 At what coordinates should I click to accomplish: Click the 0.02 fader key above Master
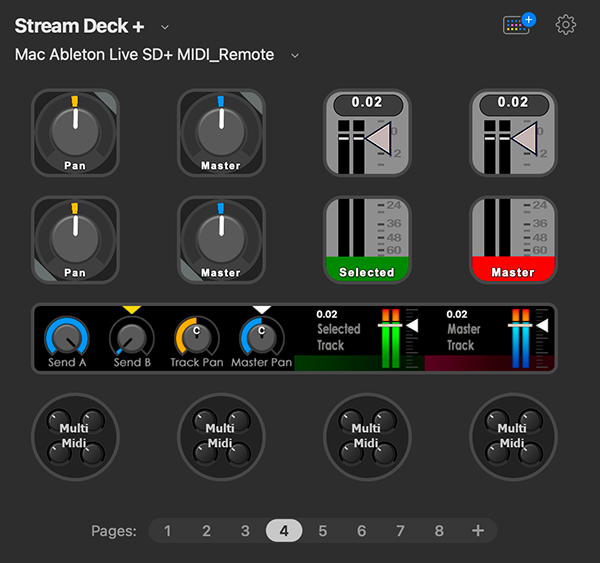pos(513,133)
